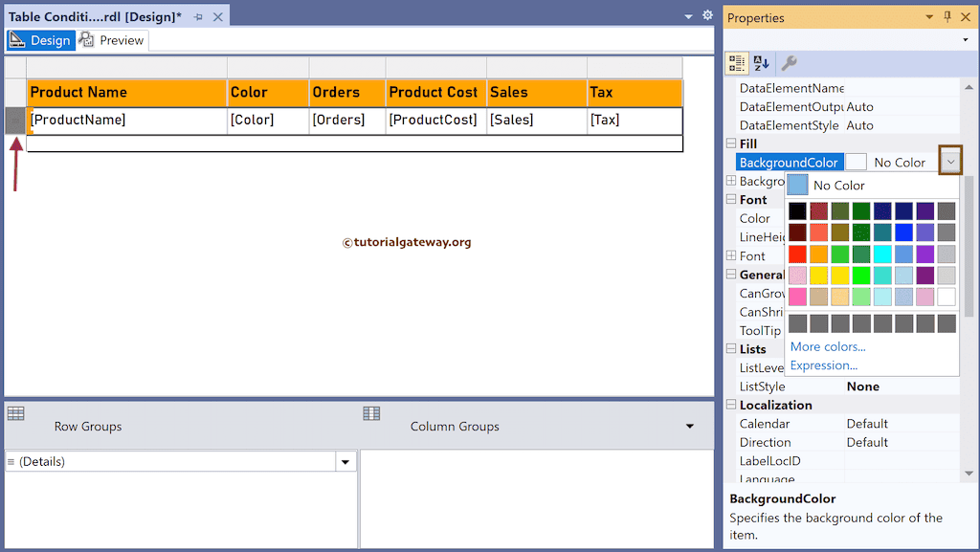Click the Expression... link
Screen dimensions: 980x552
pos(824,365)
